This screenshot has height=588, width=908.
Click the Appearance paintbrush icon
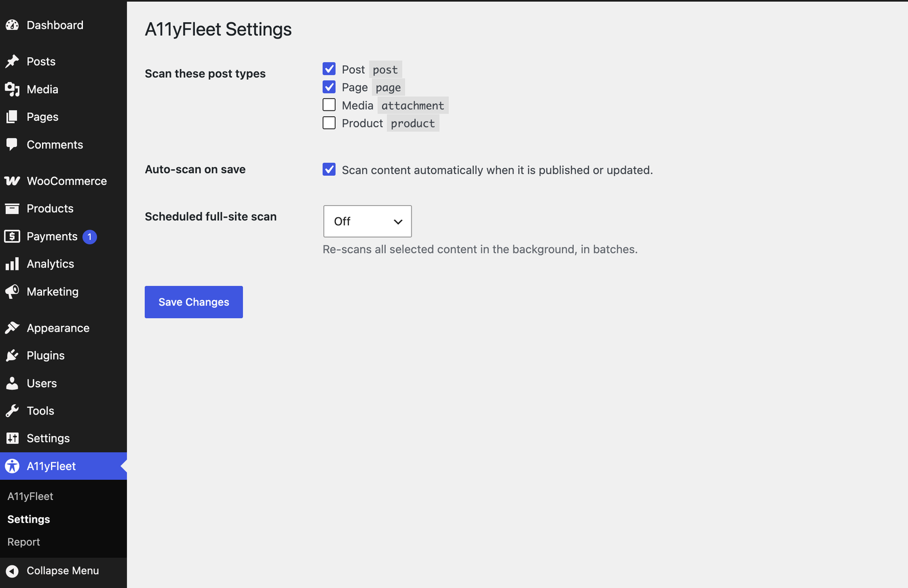[x=12, y=328]
